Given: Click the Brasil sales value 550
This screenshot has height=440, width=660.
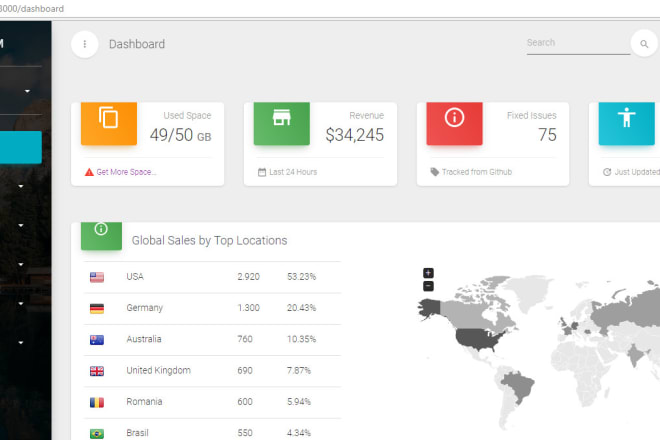Looking at the screenshot, I should tap(245, 433).
